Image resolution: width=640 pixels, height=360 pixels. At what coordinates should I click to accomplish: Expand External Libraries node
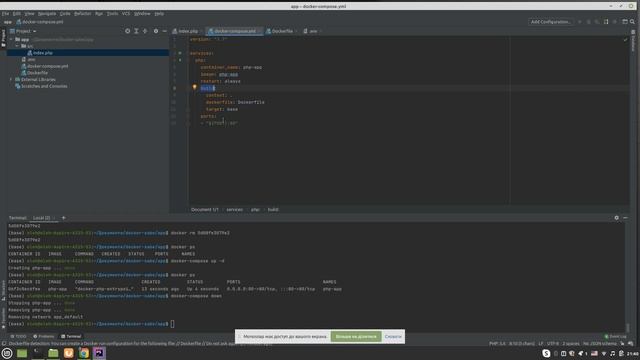(11, 80)
